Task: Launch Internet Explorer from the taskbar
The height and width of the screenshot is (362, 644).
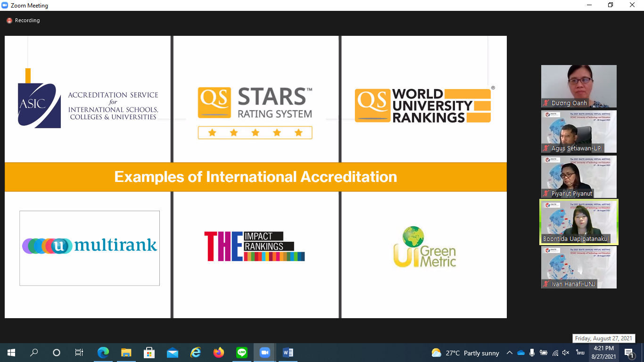Action: pos(195,353)
